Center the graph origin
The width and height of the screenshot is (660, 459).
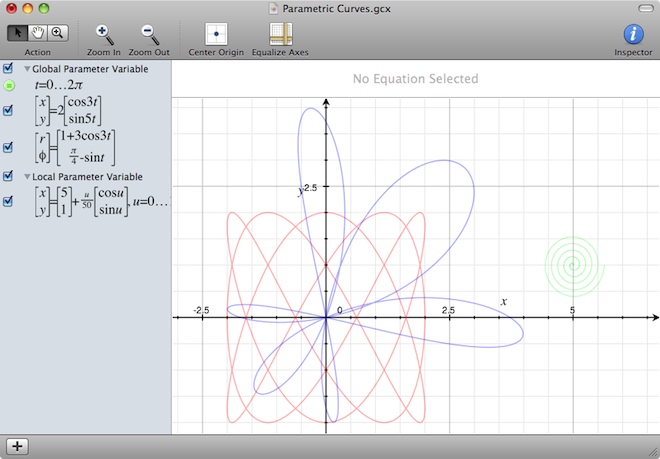point(216,34)
